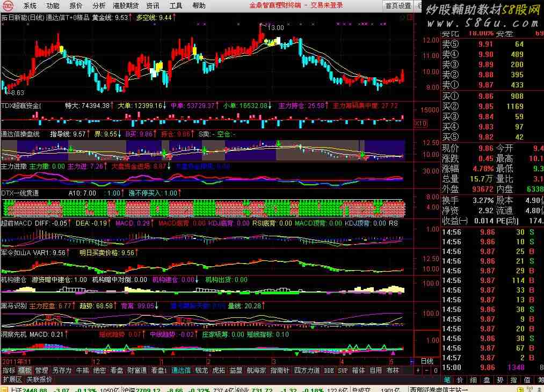Click the X10 scale indicator box

pyautogui.click(x=420, y=123)
